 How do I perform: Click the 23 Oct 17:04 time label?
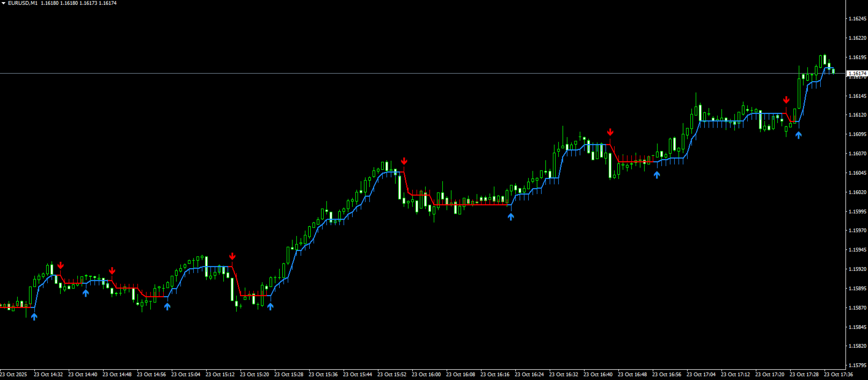[x=701, y=375]
